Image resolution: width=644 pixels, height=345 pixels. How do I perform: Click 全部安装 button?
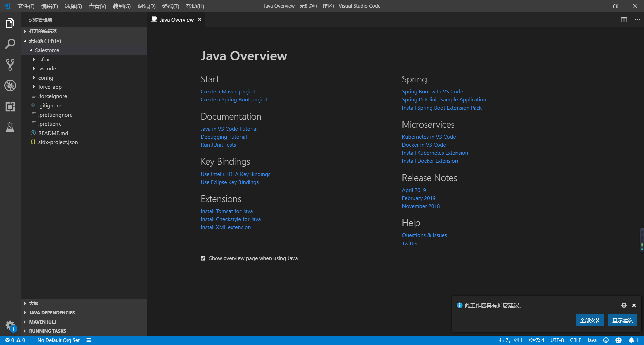pyautogui.click(x=590, y=320)
